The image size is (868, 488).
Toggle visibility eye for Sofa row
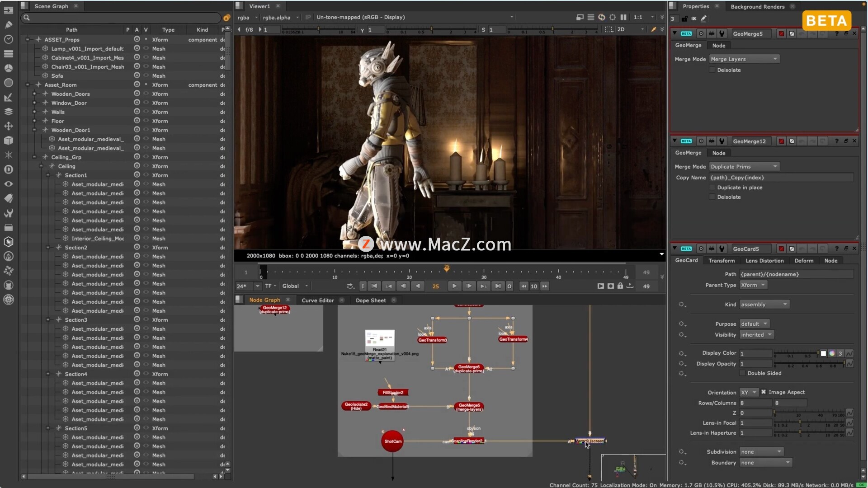(146, 75)
